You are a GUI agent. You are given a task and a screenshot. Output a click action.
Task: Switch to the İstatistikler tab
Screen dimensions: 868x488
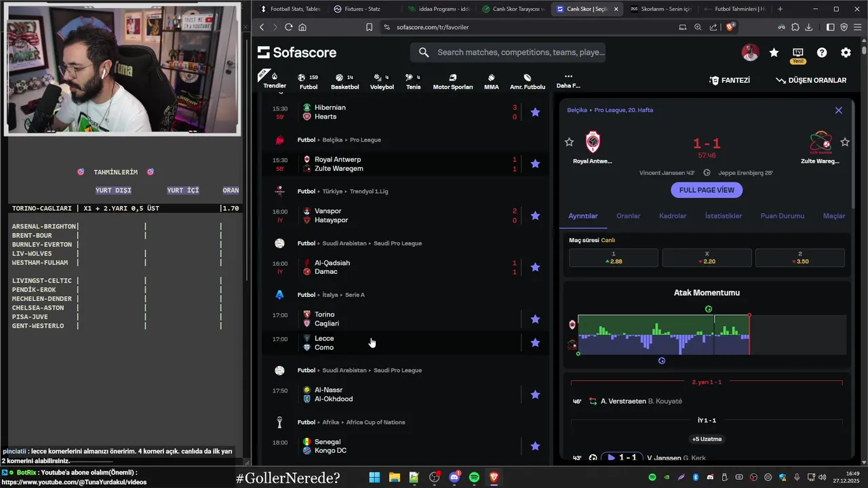tap(724, 216)
